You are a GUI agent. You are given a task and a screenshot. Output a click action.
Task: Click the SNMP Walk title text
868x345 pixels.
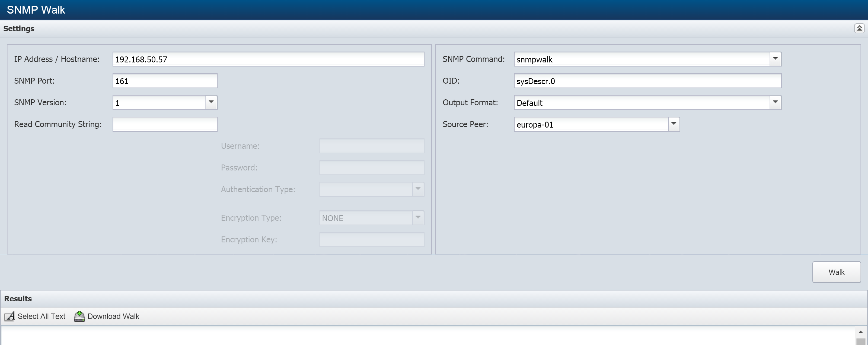[x=36, y=10]
